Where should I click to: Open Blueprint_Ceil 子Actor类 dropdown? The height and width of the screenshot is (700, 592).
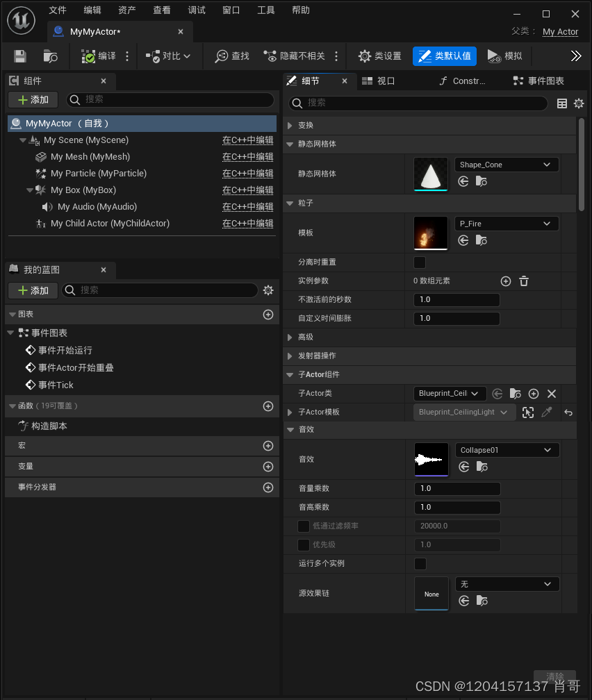[450, 393]
